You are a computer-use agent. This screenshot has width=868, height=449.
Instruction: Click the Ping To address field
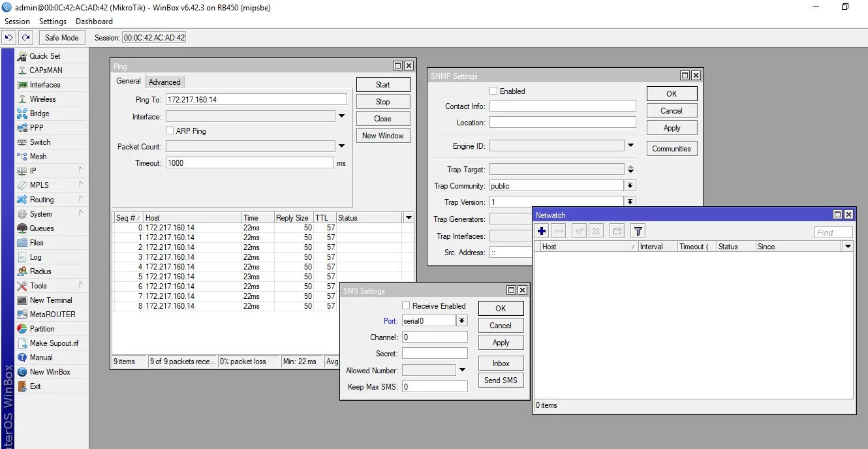(x=256, y=100)
